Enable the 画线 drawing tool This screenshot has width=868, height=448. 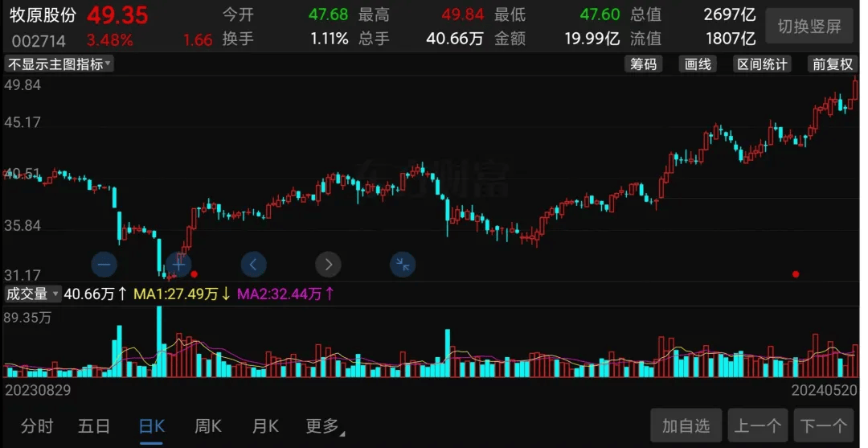pos(698,64)
